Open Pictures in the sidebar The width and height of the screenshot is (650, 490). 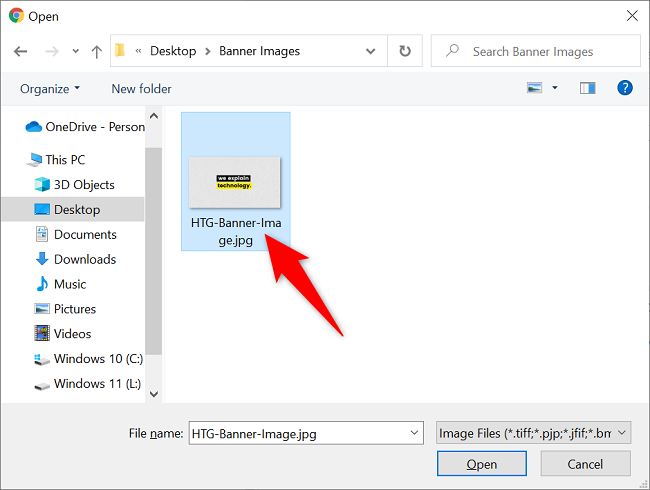coord(65,309)
